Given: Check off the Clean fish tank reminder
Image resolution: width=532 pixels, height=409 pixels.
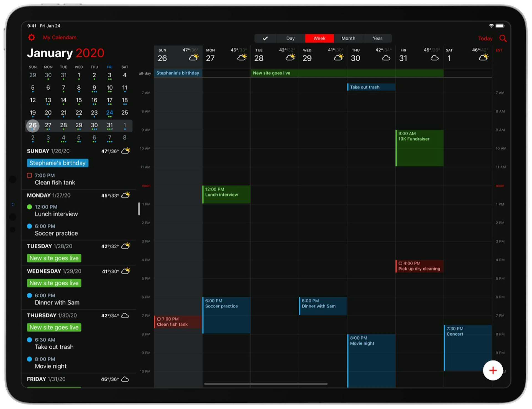Looking at the screenshot, I should pos(30,175).
